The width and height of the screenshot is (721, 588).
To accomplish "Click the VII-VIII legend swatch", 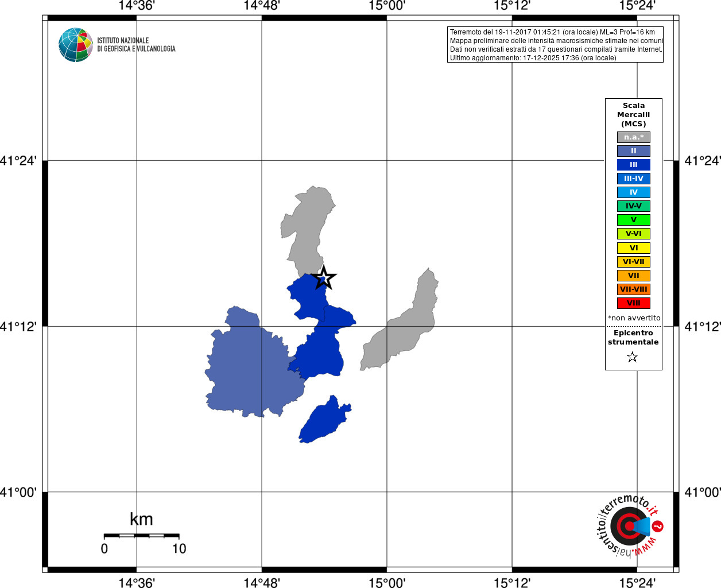I will [x=634, y=289].
